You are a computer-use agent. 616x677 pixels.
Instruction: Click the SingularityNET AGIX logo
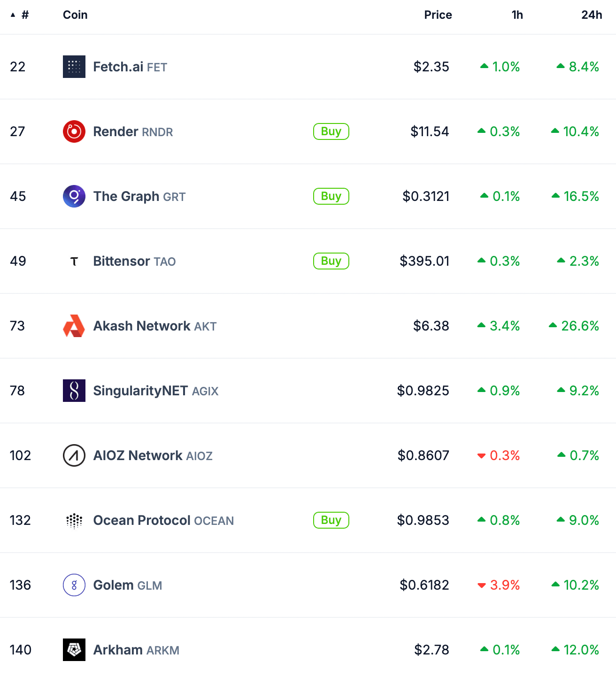click(x=74, y=391)
